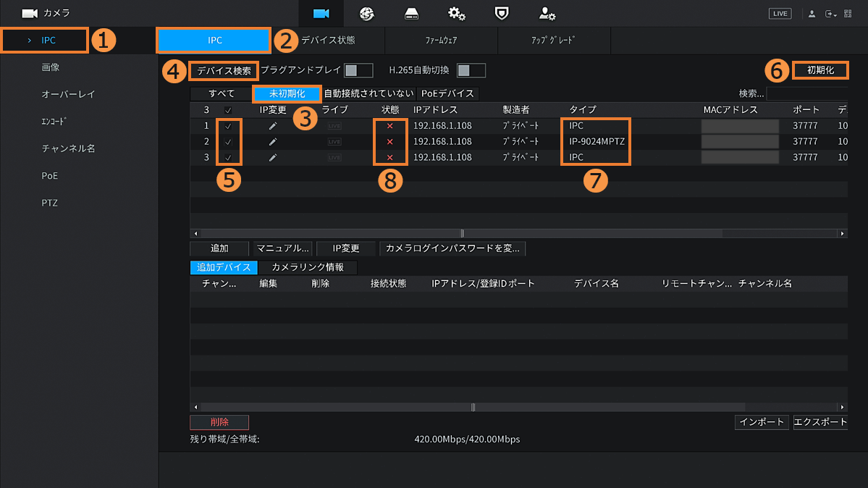Open the security shield icon
The image size is (868, 488).
pos(501,13)
